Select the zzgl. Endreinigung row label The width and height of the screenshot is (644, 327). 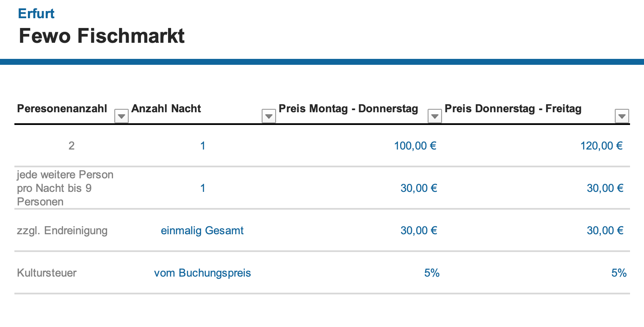(62, 231)
